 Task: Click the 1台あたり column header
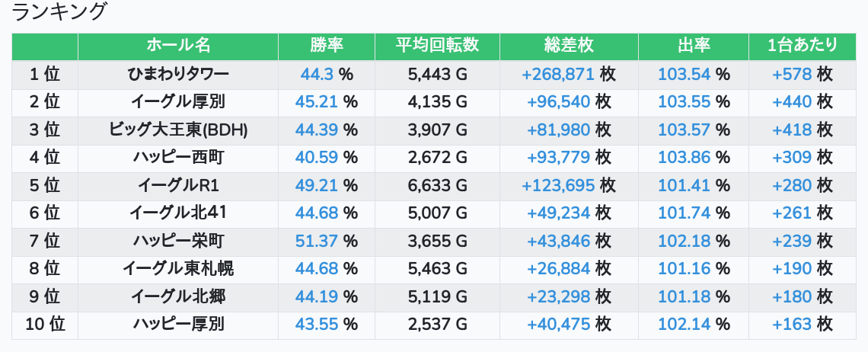(x=803, y=46)
